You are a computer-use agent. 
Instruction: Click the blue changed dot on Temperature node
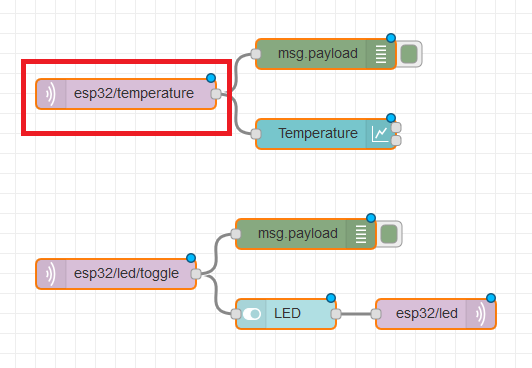point(391,118)
